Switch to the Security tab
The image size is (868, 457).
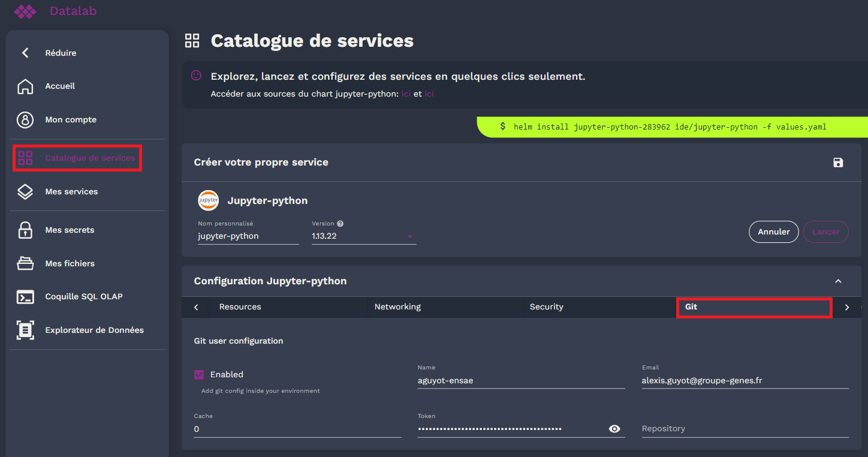tap(546, 306)
